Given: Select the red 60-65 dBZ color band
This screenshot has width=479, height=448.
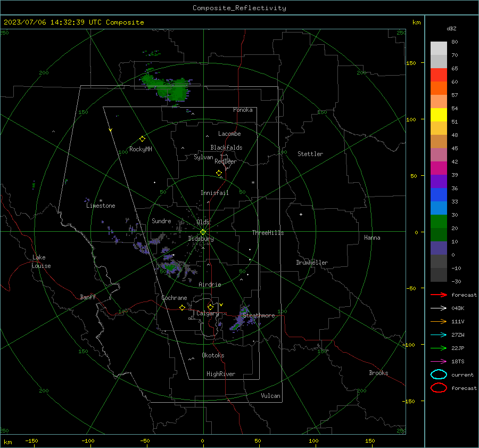Looking at the screenshot, I should coord(439,75).
